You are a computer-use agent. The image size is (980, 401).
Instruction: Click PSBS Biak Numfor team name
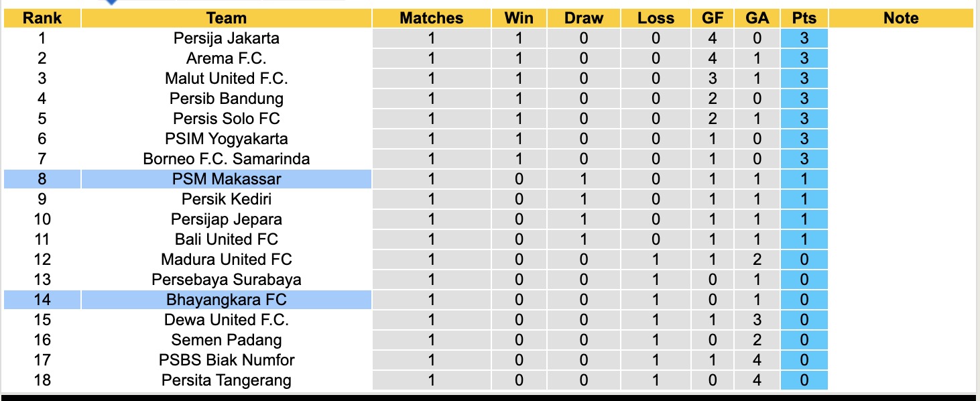click(227, 360)
